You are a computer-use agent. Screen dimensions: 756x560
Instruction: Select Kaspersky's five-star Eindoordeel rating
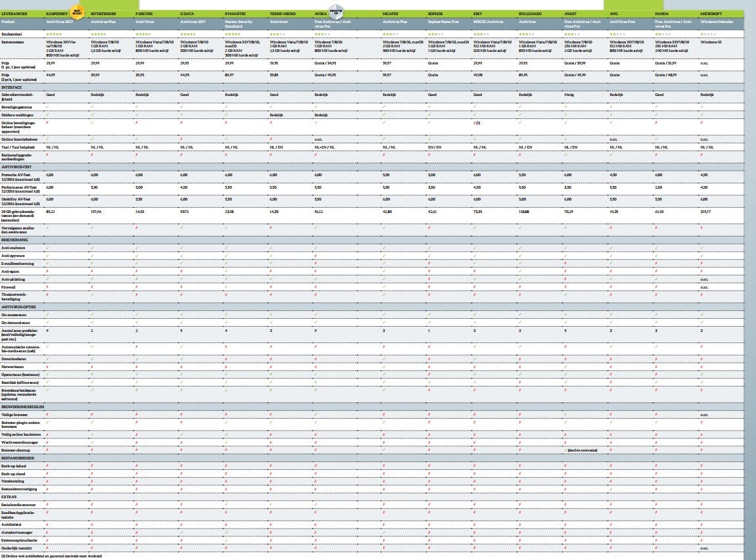[54, 34]
